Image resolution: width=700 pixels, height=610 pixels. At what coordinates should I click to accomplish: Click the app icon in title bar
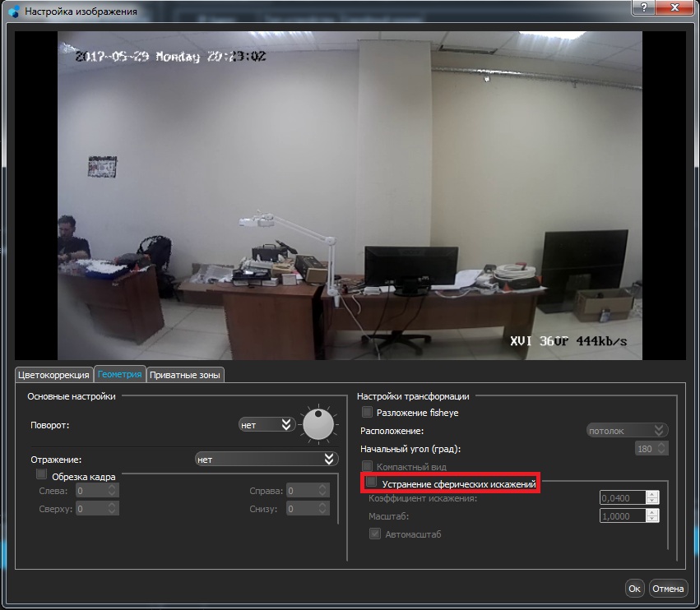(x=13, y=12)
